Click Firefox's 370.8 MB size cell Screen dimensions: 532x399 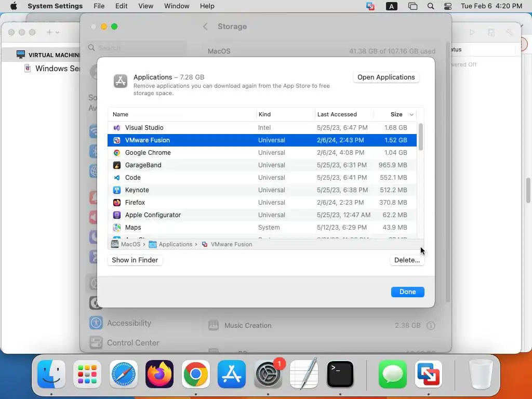tap(393, 203)
